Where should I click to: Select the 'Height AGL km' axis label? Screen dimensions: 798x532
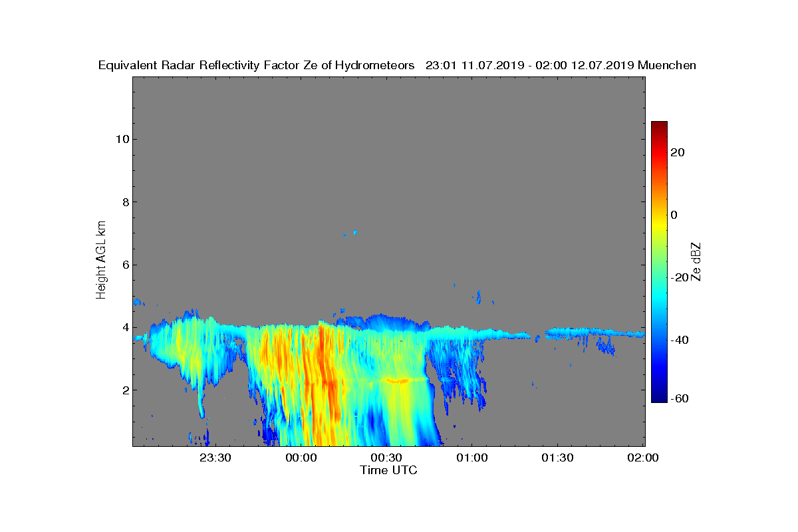click(102, 261)
